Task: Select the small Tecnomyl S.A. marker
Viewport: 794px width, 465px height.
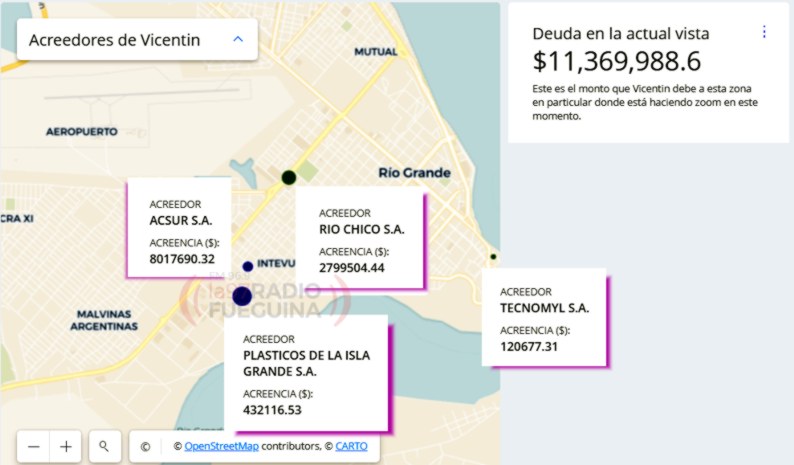Action: (493, 257)
